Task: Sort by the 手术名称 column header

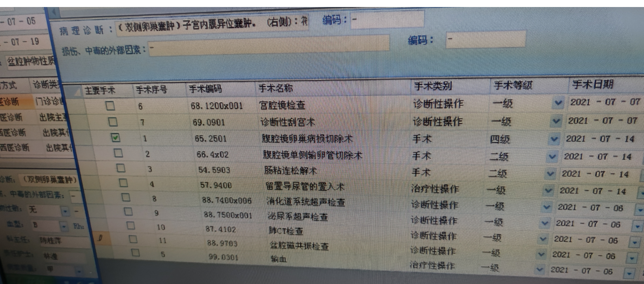Action: point(275,88)
